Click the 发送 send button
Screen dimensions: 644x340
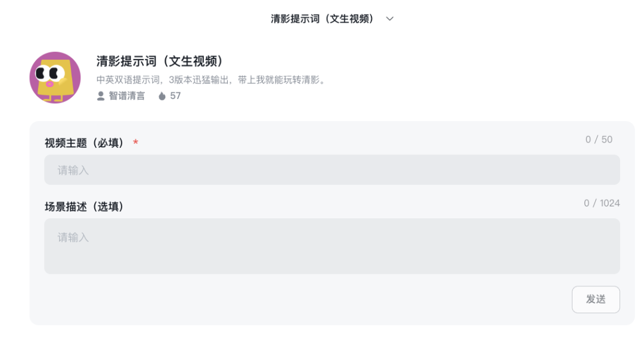click(x=596, y=299)
